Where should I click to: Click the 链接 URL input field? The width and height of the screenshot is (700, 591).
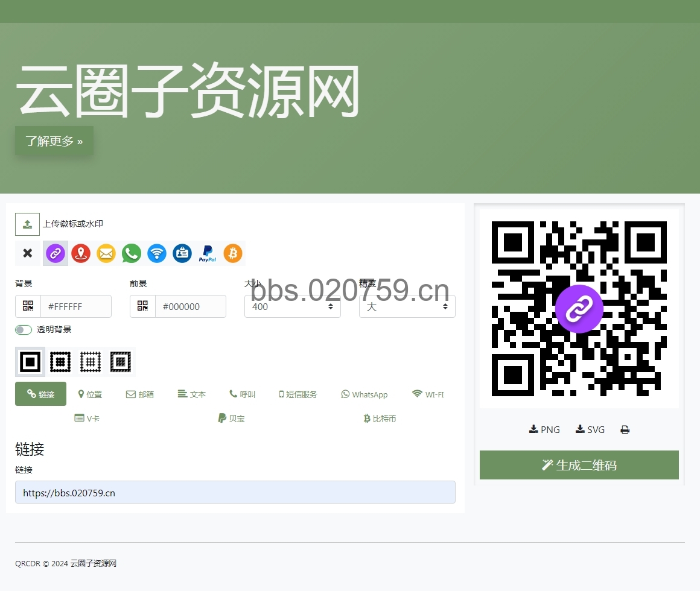[235, 492]
